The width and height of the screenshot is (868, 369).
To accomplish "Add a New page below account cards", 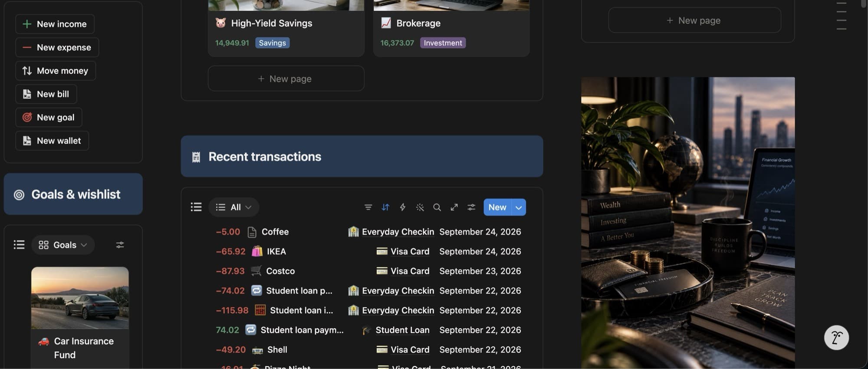I will coord(286,79).
